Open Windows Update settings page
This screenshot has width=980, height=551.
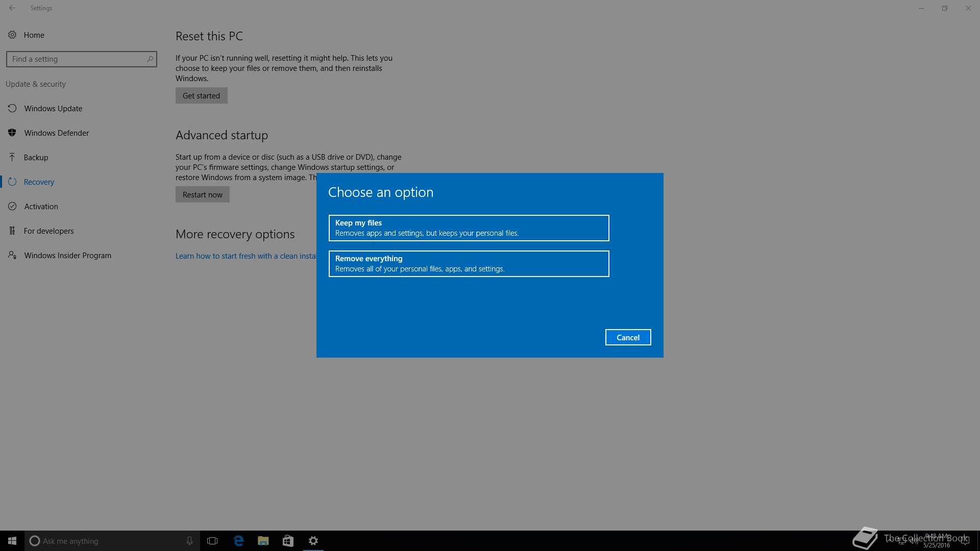53,109
